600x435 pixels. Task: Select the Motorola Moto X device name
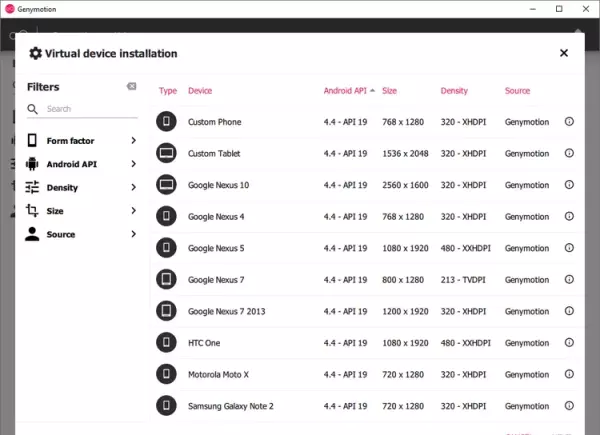coord(218,375)
